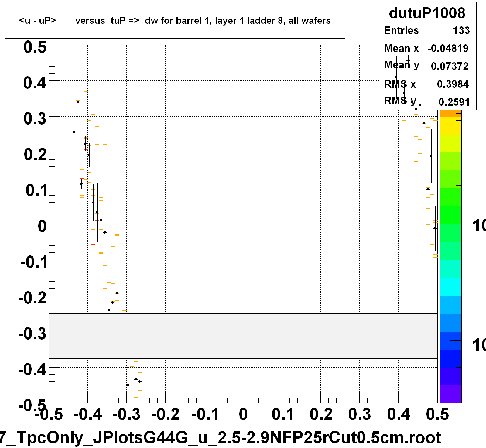Screen dimensions: 486x448
Task: Click the yellow band on color palette
Action: [450, 126]
